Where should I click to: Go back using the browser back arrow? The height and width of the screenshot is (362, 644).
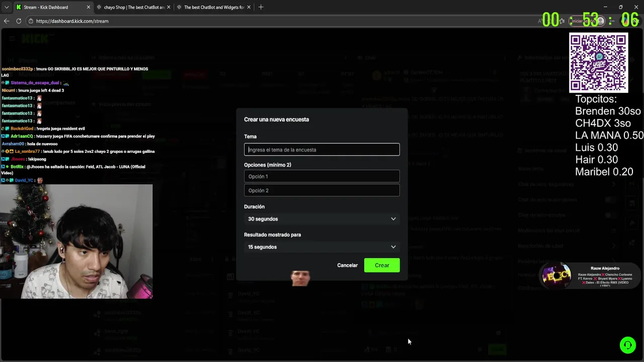7,21
